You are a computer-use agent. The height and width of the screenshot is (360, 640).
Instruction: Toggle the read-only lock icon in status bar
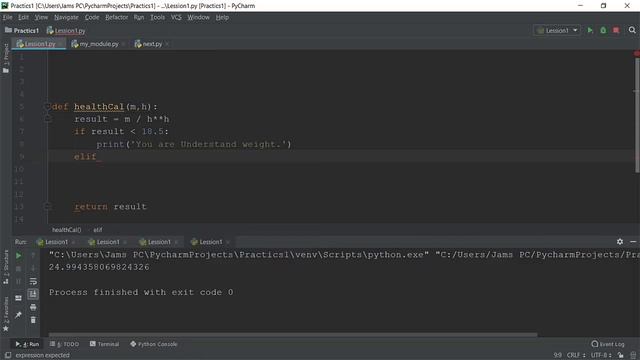620,355
